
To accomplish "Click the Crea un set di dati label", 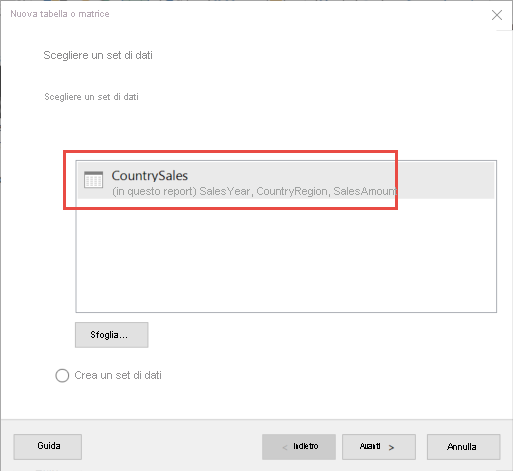I will (x=118, y=375).
